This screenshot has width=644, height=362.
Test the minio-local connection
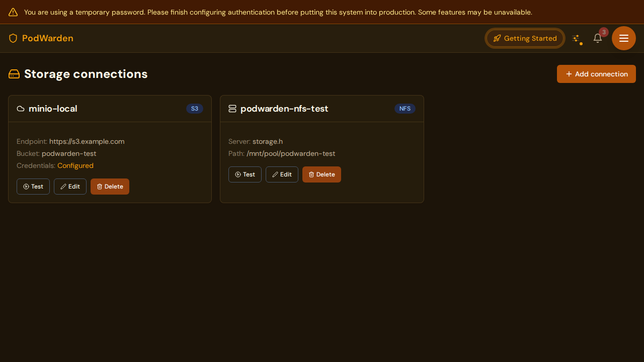click(x=33, y=187)
